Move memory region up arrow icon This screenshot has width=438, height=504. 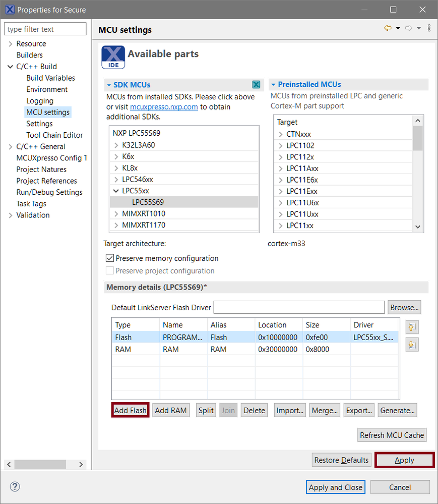pyautogui.click(x=412, y=327)
